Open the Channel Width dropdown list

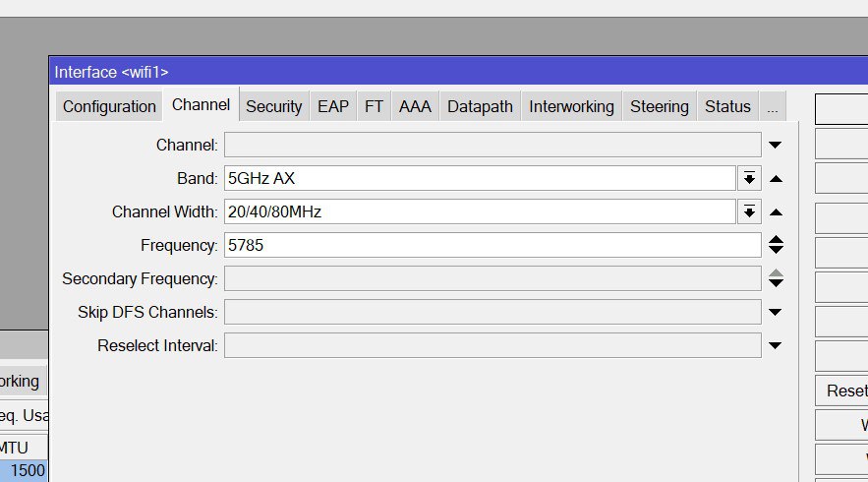pyautogui.click(x=749, y=211)
